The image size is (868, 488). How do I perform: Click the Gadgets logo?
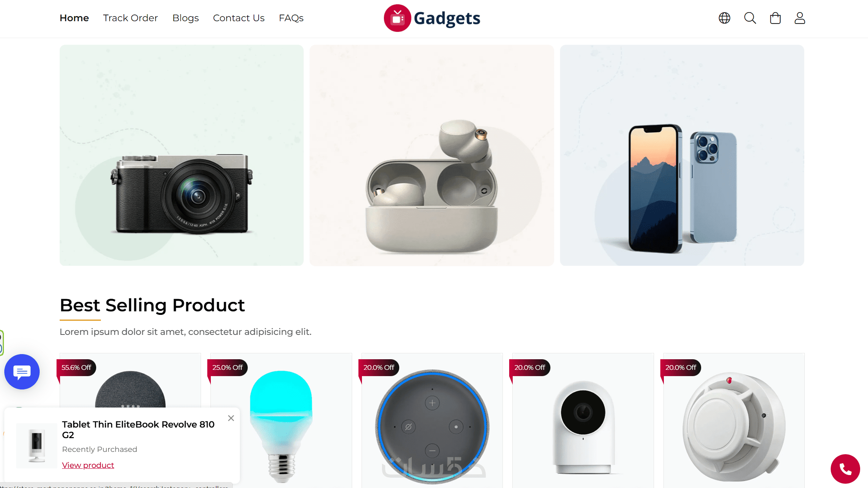[432, 18]
